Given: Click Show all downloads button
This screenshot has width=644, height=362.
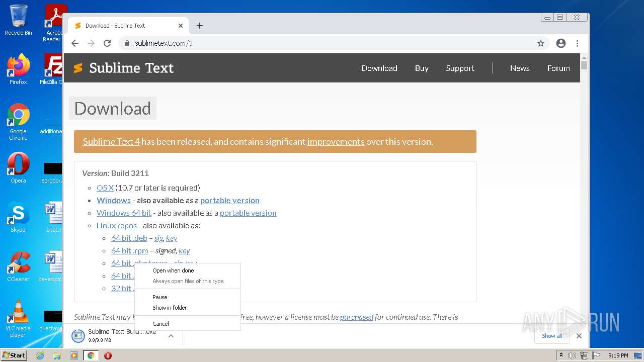Looking at the screenshot, I should [x=552, y=336].
